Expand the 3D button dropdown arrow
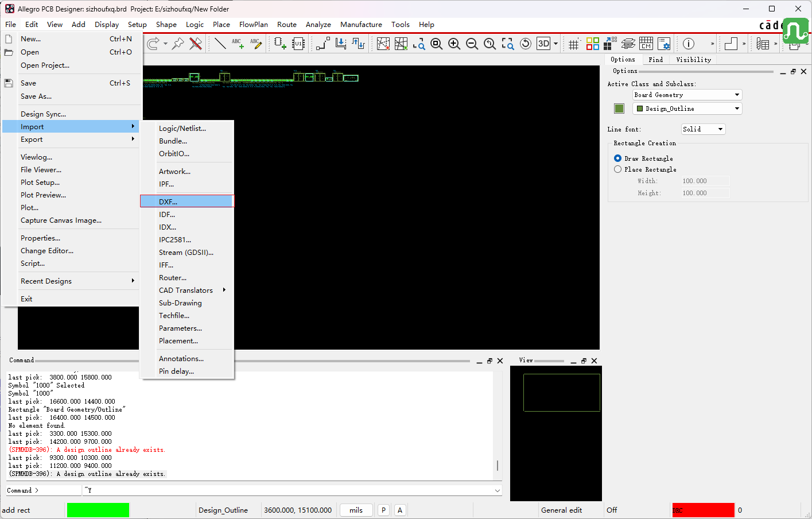This screenshot has height=519, width=812. (x=555, y=44)
